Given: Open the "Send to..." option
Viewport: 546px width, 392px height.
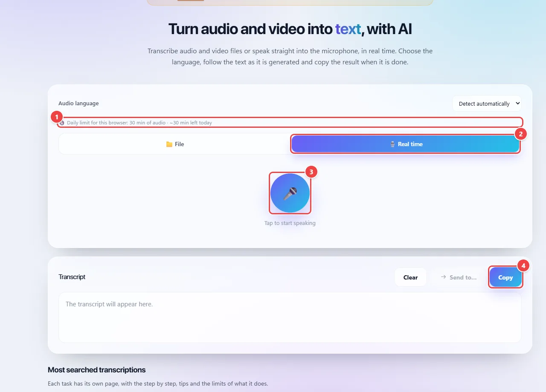Looking at the screenshot, I should [459, 277].
